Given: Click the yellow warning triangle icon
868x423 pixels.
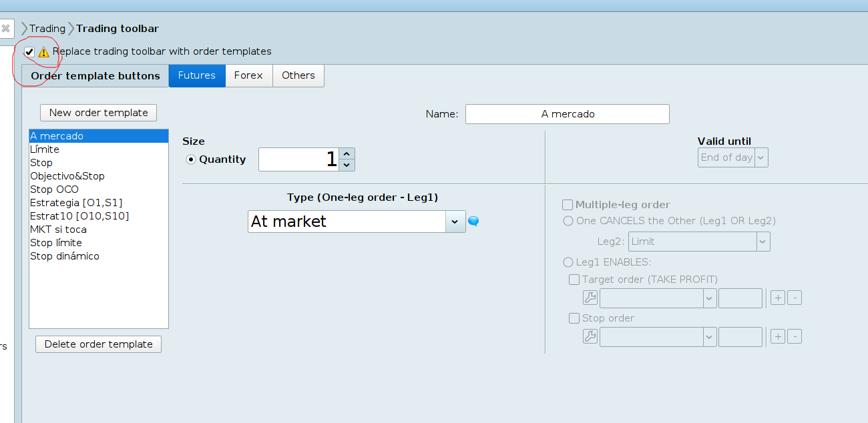Looking at the screenshot, I should [43, 52].
